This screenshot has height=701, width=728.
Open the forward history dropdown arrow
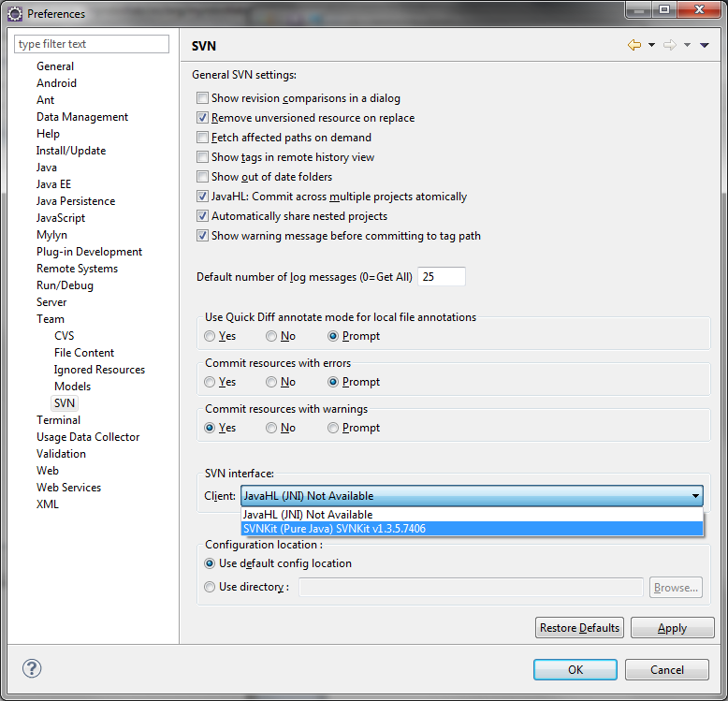coord(687,45)
